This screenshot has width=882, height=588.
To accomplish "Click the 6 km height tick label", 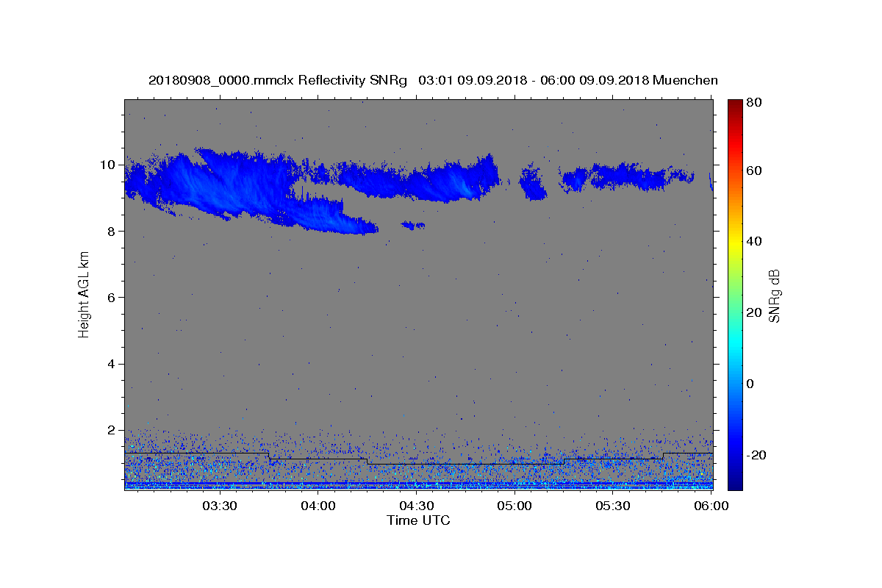I will 110,298.
